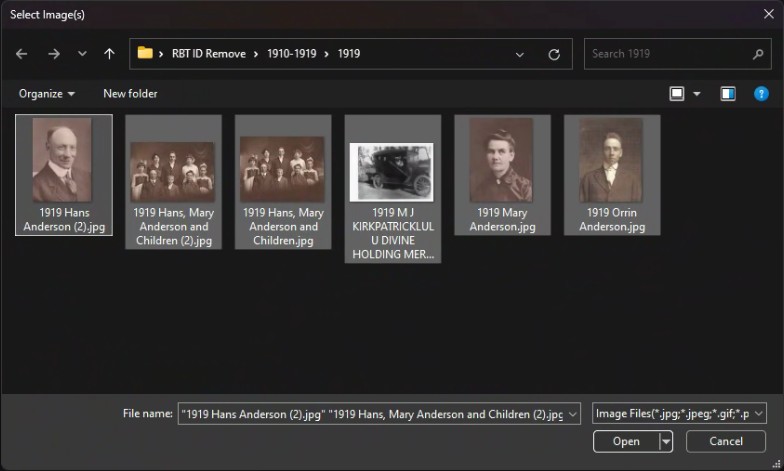Expand chevron after 1910-1919

click(326, 54)
